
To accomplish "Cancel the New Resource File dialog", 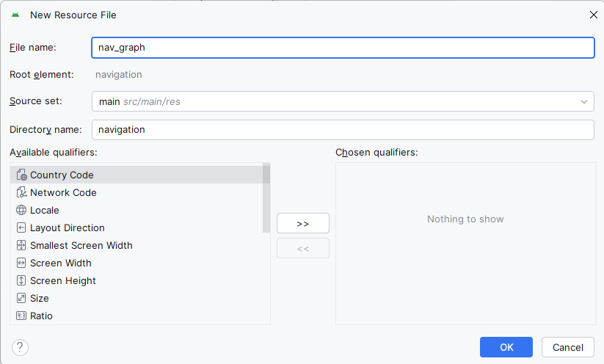I will point(567,347).
